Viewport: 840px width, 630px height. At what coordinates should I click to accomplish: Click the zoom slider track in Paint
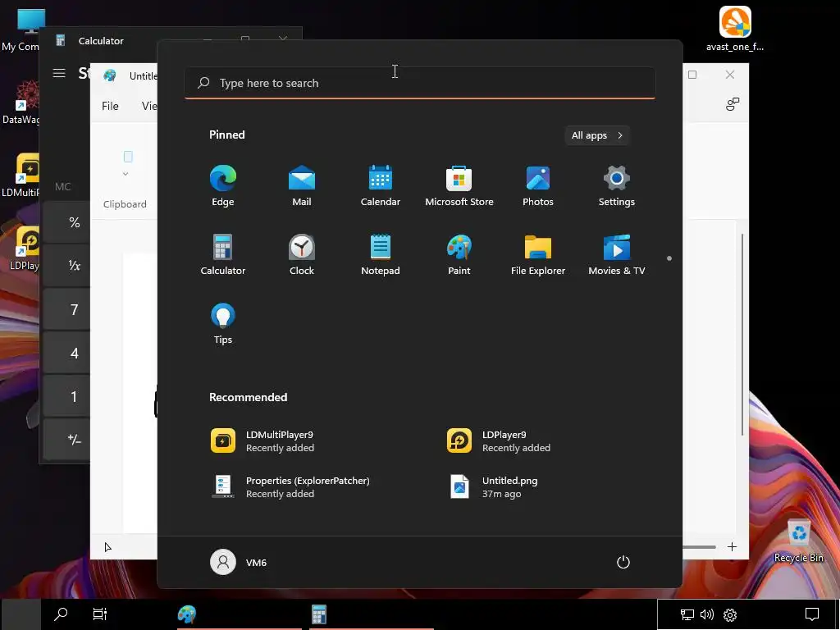[699, 547]
